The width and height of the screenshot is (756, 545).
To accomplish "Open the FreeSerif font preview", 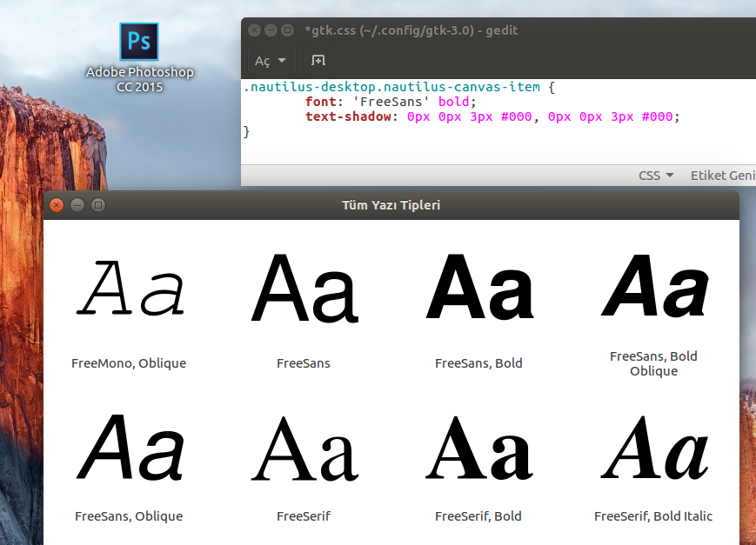I will click(304, 448).
